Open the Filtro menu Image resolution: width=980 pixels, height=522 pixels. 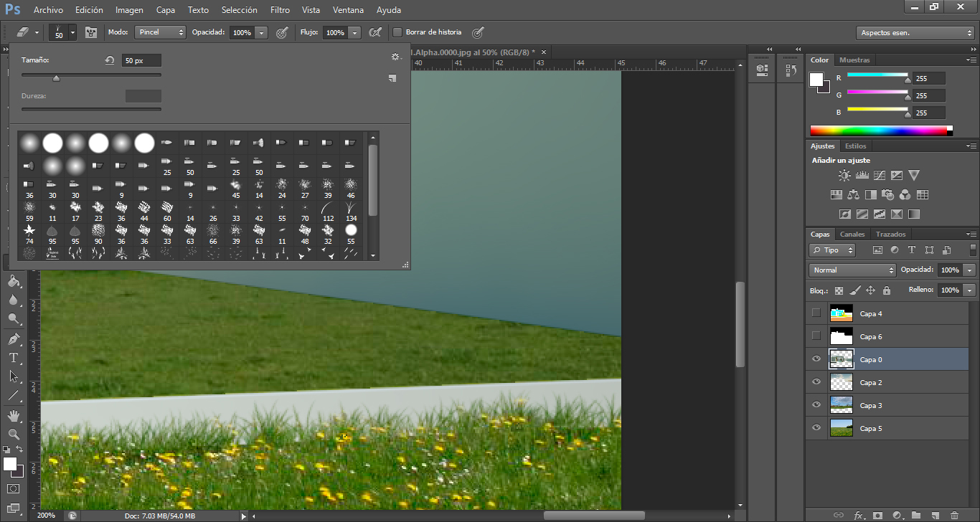[x=280, y=10]
